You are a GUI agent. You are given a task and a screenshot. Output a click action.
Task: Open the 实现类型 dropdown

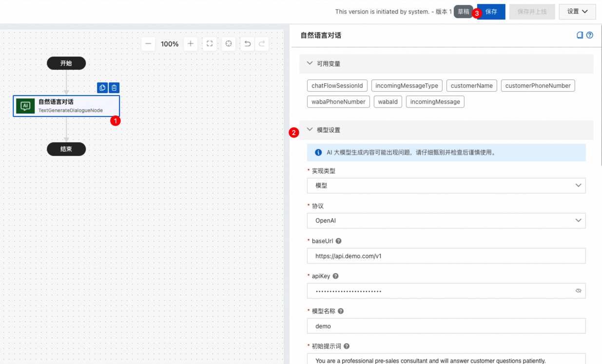pyautogui.click(x=446, y=186)
